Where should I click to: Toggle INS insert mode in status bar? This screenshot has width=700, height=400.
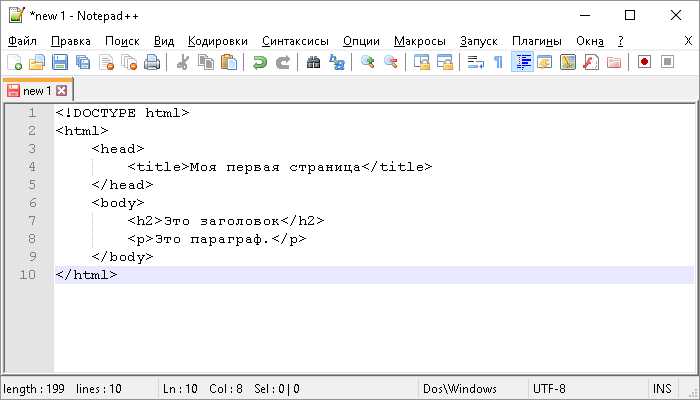click(x=662, y=388)
